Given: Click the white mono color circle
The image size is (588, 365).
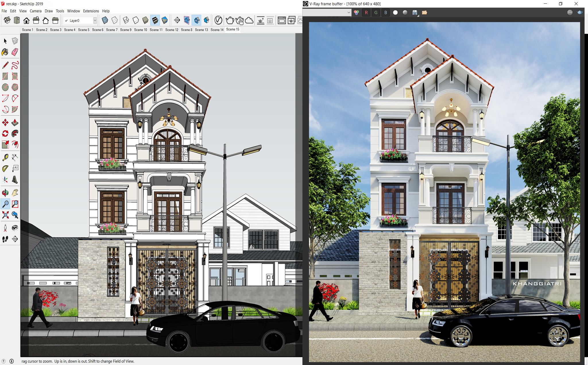Looking at the screenshot, I should click(x=395, y=13).
